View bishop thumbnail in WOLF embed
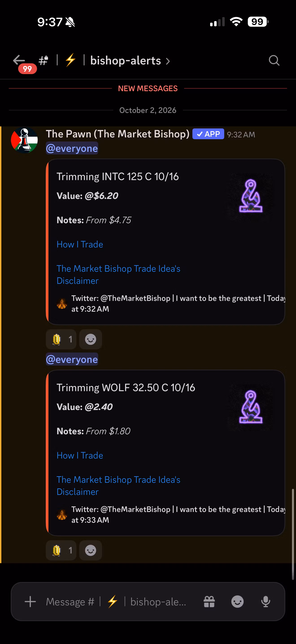Viewport: 296px width, 644px height. (251, 408)
